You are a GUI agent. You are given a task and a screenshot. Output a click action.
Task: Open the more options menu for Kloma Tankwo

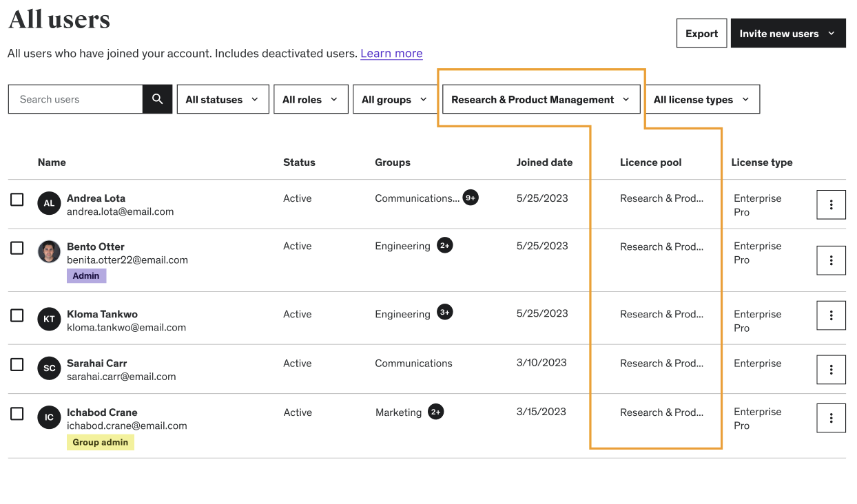[831, 315]
